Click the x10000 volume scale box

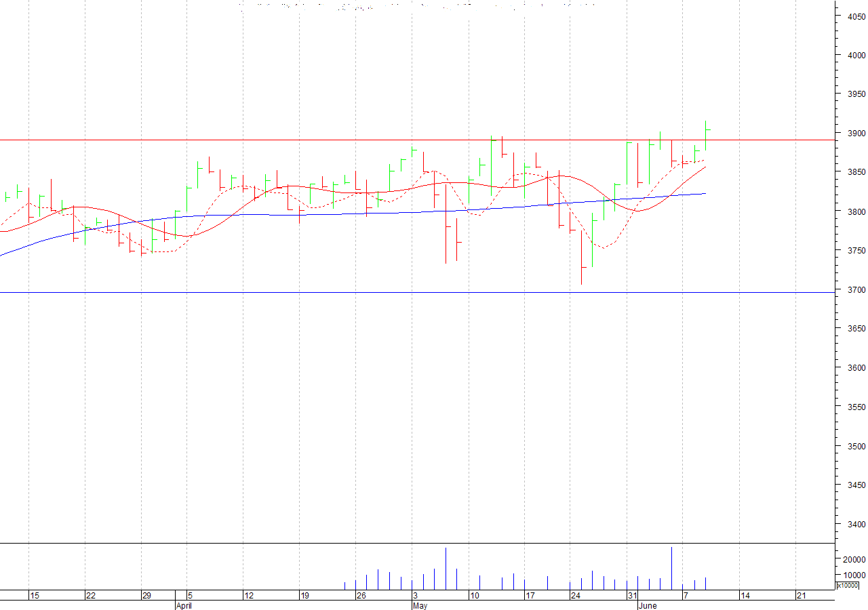(x=848, y=585)
